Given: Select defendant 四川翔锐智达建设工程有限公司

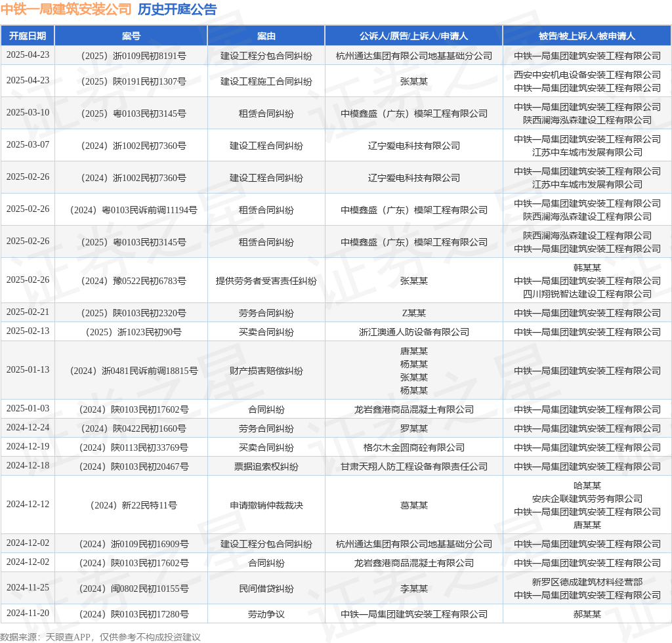Looking at the screenshot, I should pos(587,294).
